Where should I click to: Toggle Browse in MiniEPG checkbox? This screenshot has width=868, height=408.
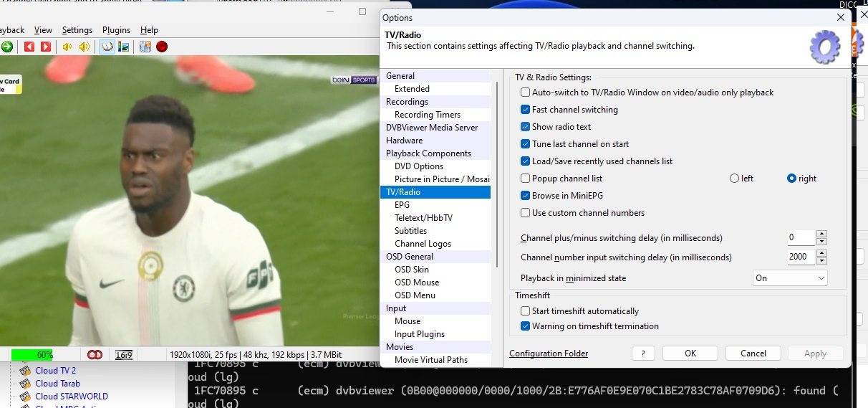(526, 196)
